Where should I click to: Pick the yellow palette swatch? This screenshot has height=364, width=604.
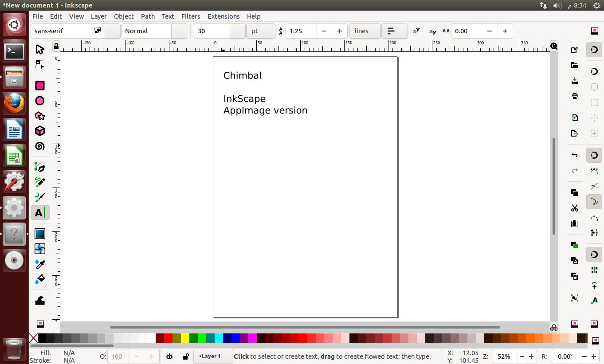185,338
